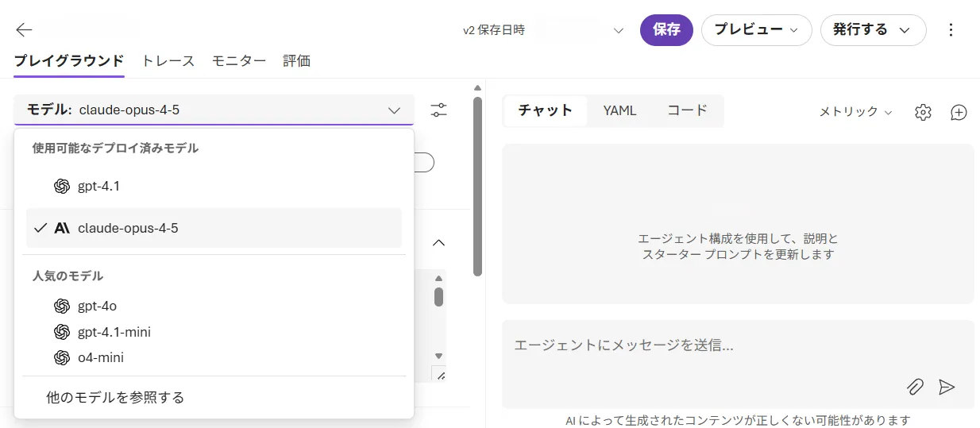Switch to the モニター tab

239,60
